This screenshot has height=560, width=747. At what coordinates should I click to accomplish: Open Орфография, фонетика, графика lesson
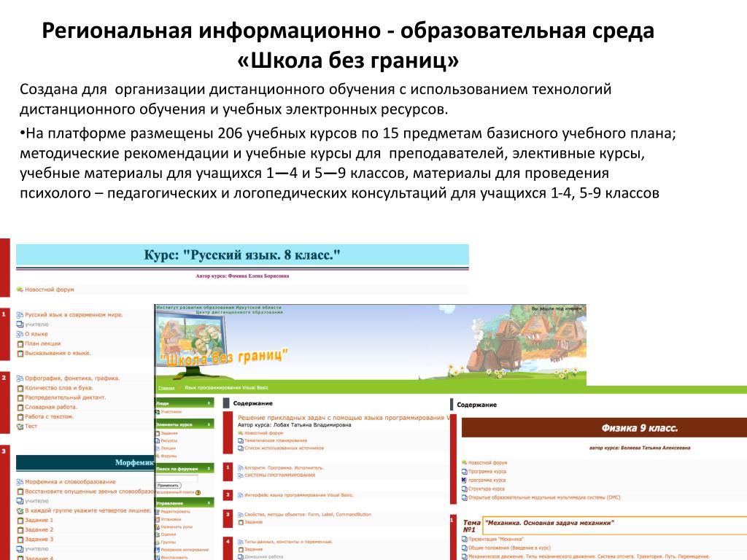(72, 378)
